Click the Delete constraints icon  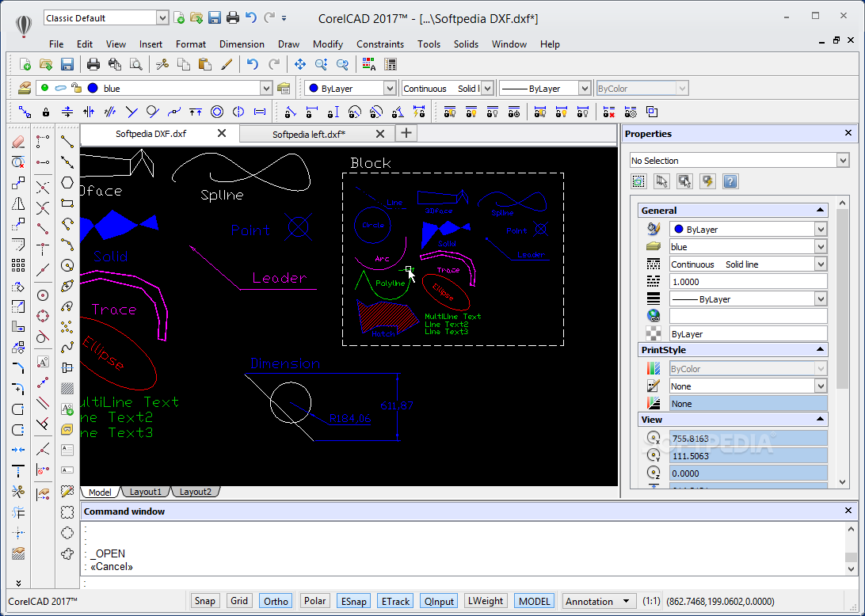(x=609, y=112)
